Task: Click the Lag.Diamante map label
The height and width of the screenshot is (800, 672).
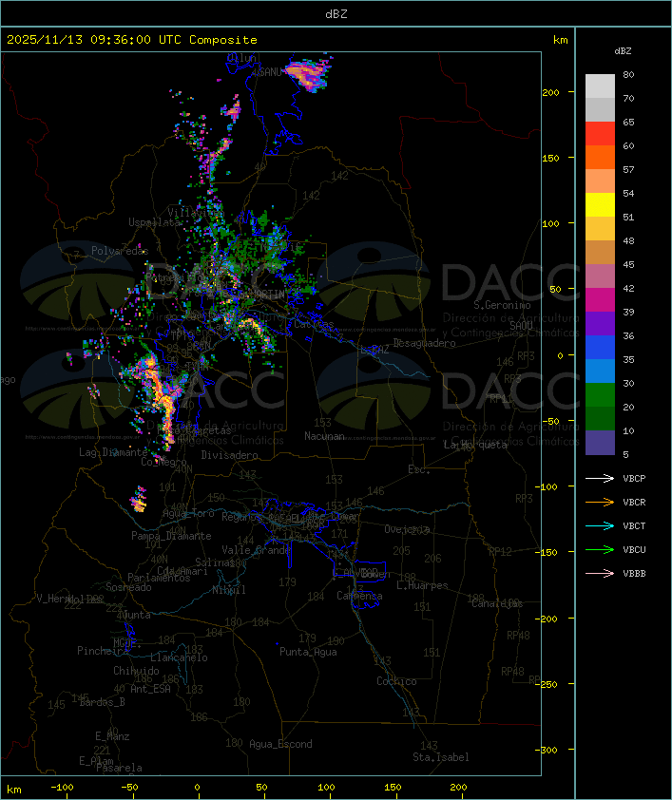Action: pos(113,452)
